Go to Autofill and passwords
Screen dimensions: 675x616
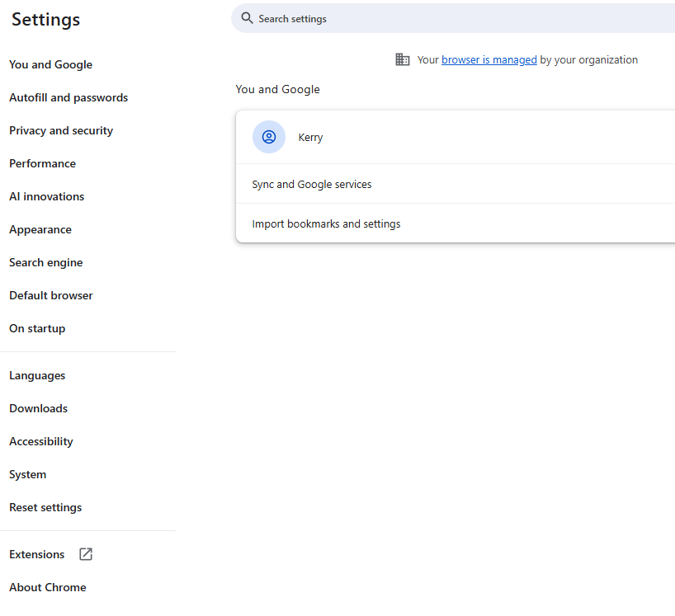pyautogui.click(x=68, y=97)
